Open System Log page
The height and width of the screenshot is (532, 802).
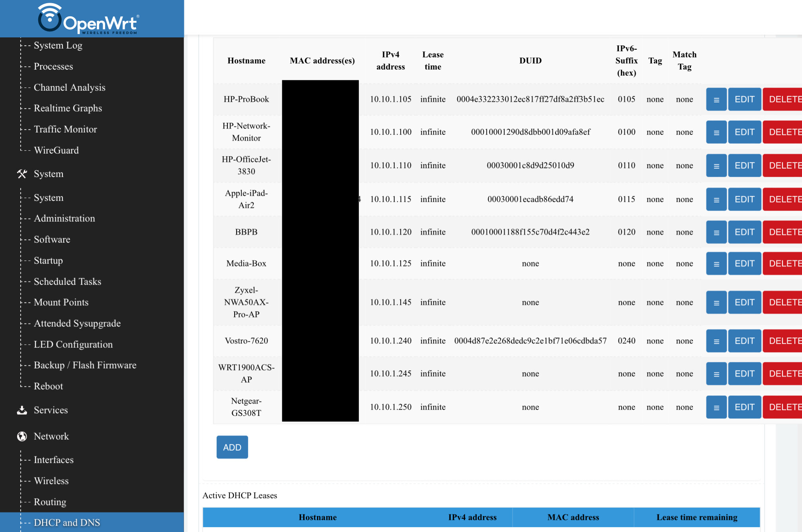[58, 45]
